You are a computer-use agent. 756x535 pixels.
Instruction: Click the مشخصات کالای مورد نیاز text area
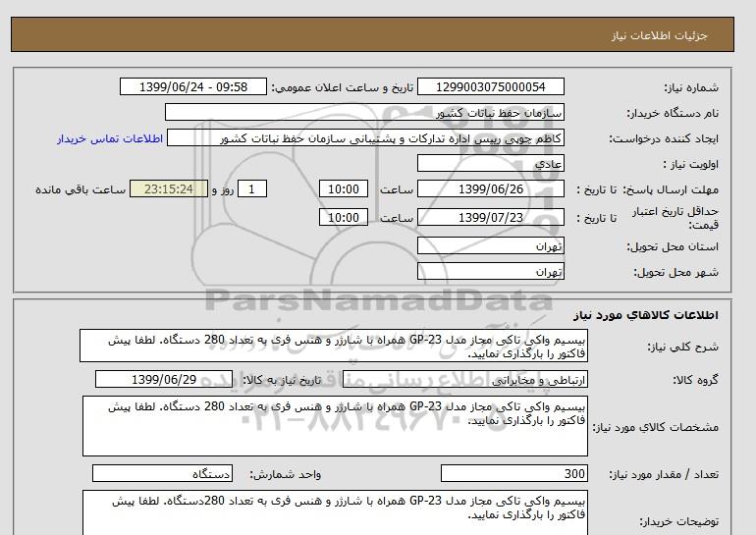coord(334,426)
